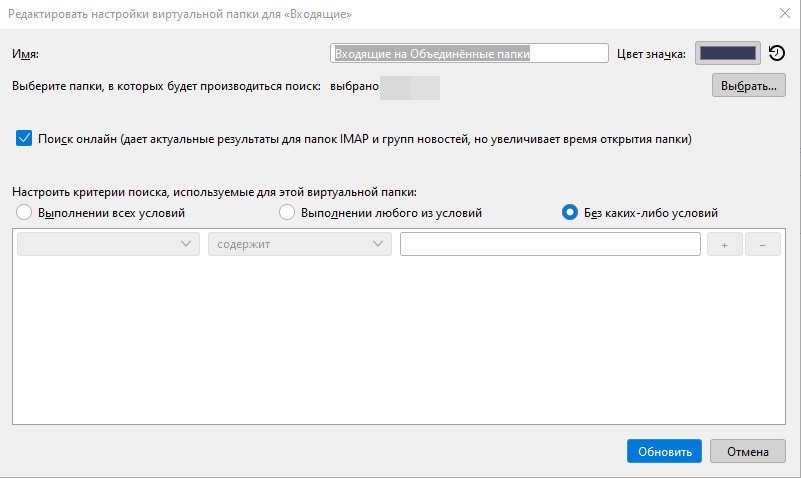
Task: Reset the icon color to default
Action: [776, 54]
